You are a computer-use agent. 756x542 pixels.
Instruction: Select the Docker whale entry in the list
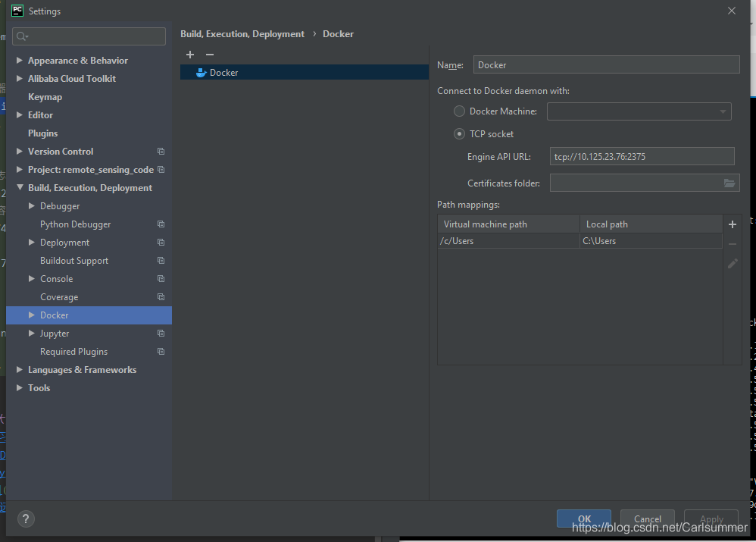(305, 73)
